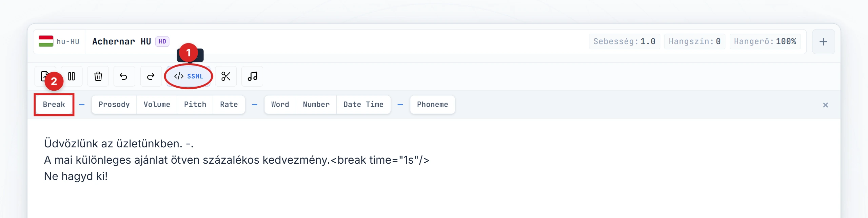This screenshot has width=868, height=218.
Task: Toggle the SSML editor button
Action: click(x=189, y=76)
